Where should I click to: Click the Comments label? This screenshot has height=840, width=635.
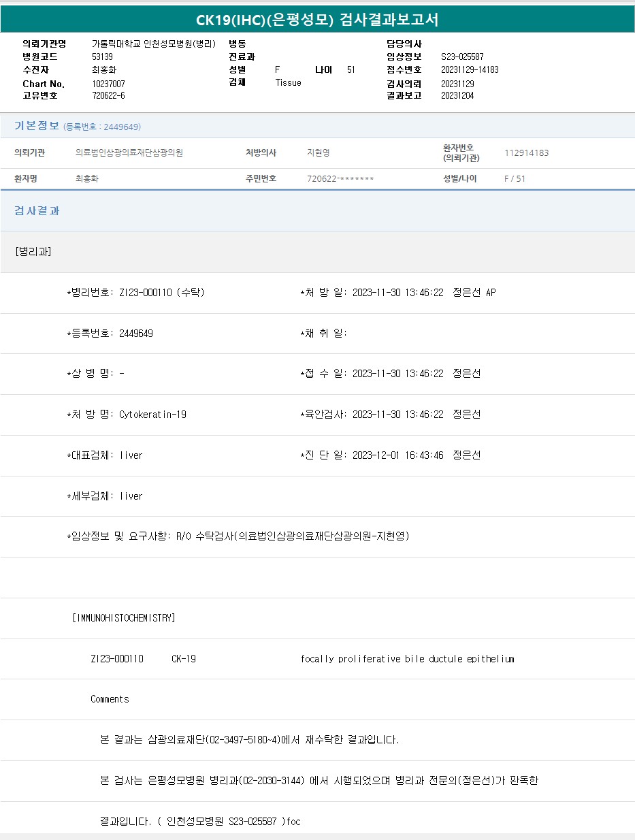110,699
